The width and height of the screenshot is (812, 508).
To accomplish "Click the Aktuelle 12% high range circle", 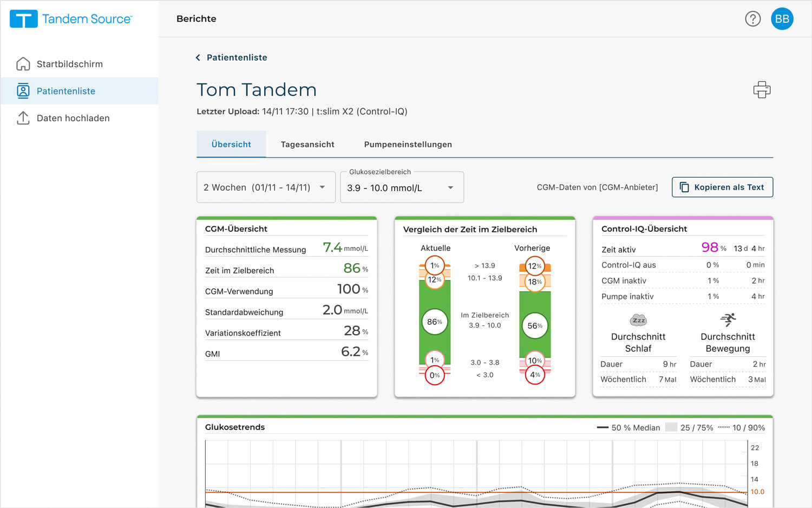I will [435, 279].
